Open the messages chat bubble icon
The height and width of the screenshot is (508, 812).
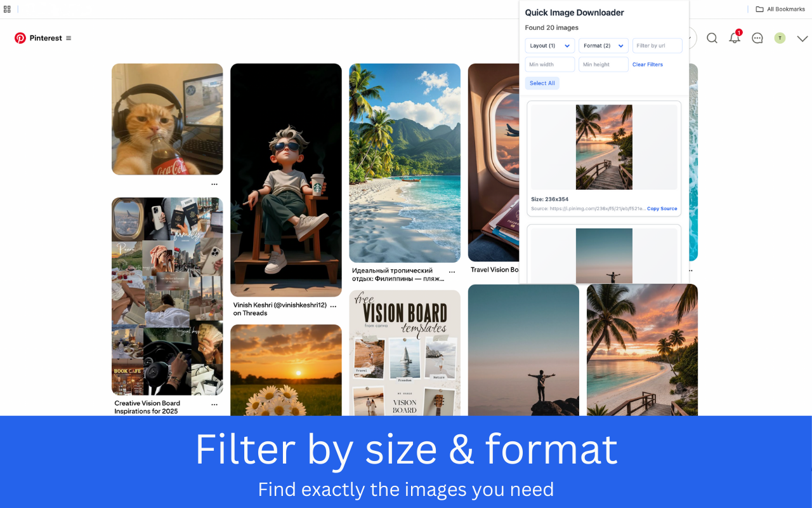(x=757, y=38)
